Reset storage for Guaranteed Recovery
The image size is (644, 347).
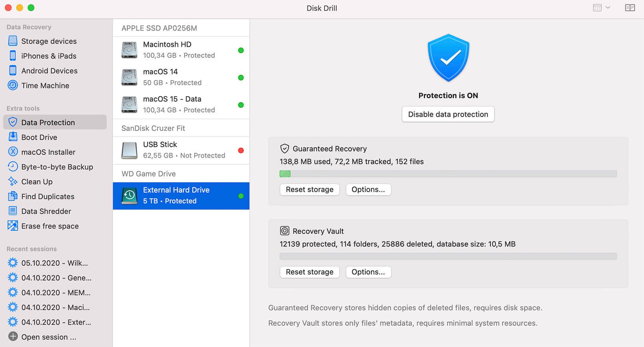point(310,189)
